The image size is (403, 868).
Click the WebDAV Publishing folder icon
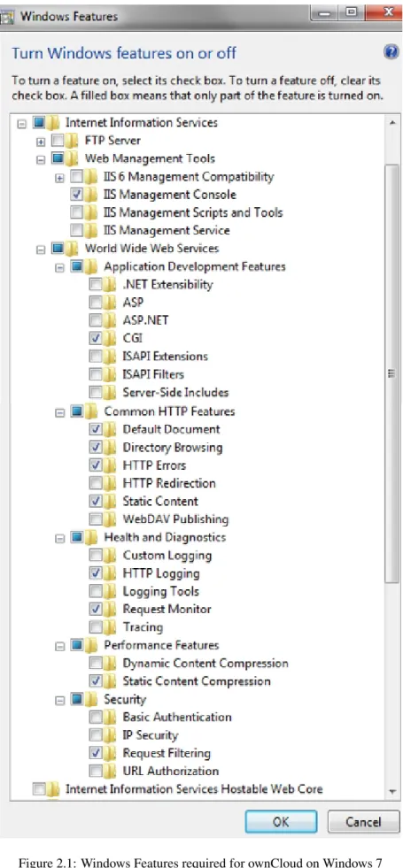[x=111, y=519]
